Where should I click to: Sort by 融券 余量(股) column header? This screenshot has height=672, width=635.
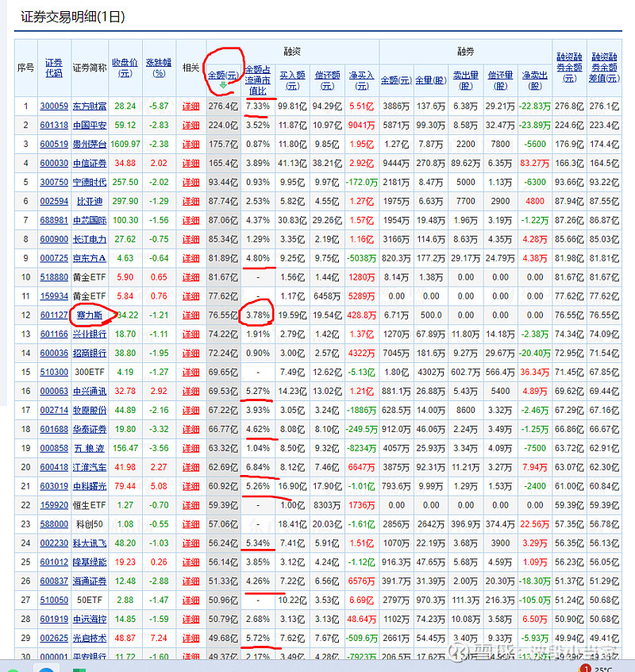(x=431, y=80)
